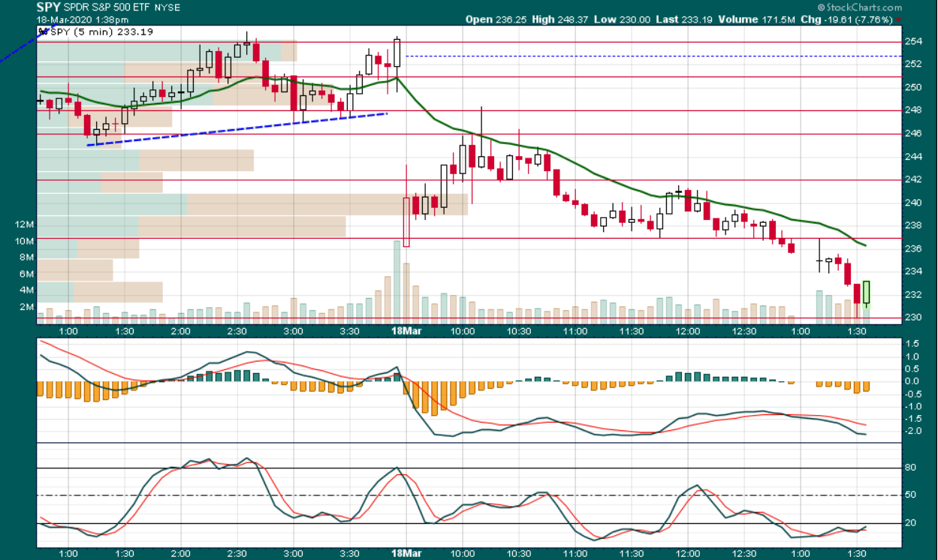Click the candlestick icon before SPY (5 min)
This screenshot has height=560, width=938.
[x=42, y=32]
